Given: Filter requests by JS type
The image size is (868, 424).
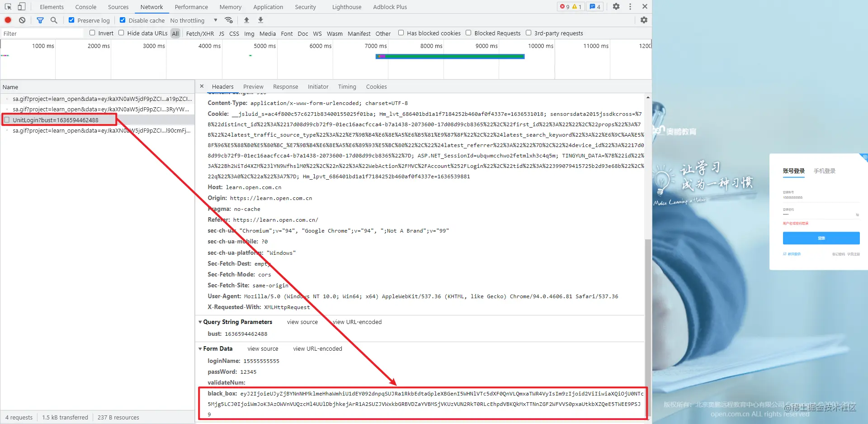Looking at the screenshot, I should 222,33.
